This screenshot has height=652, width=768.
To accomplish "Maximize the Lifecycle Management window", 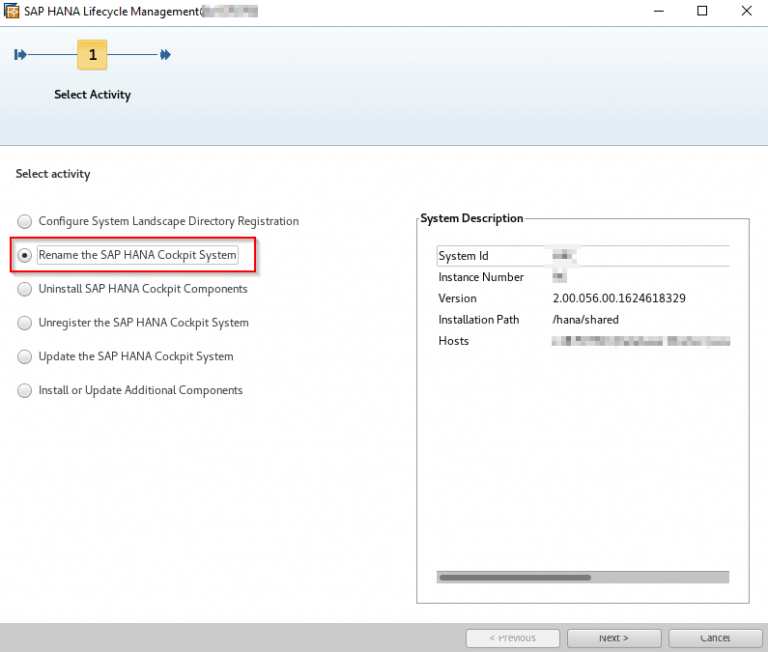I will (x=702, y=11).
